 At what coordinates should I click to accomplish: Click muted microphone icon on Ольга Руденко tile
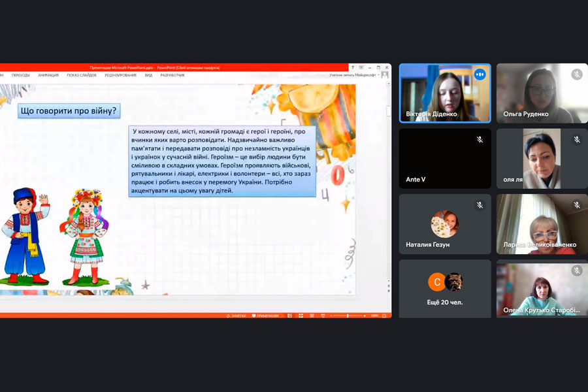[576, 74]
